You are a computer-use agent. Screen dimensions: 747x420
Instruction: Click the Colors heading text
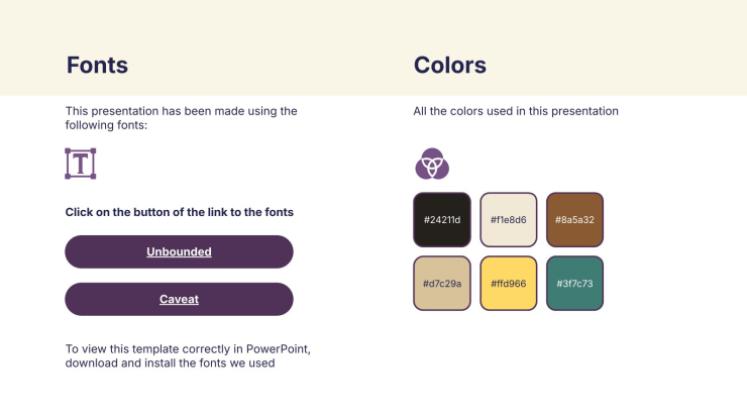tap(450, 65)
